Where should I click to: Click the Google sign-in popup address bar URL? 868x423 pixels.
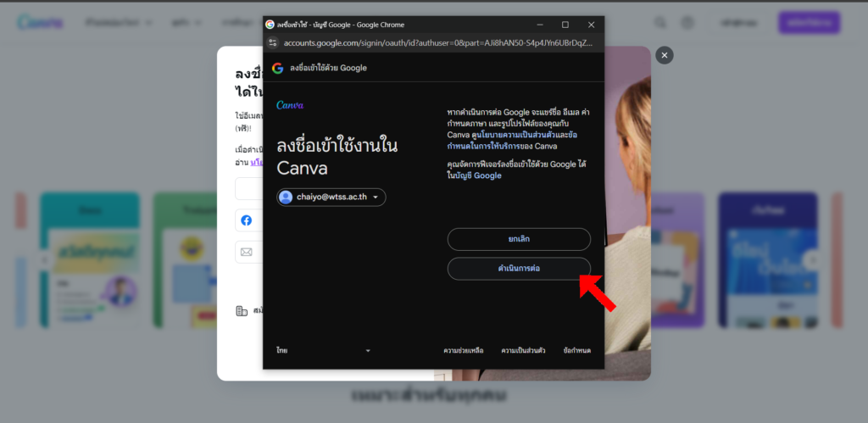[x=438, y=42]
